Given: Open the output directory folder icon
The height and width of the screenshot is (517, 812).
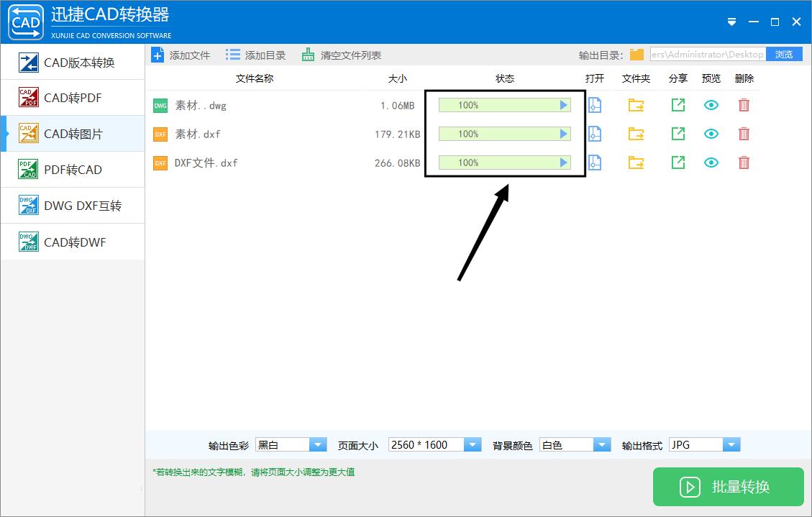Looking at the screenshot, I should pos(636,53).
